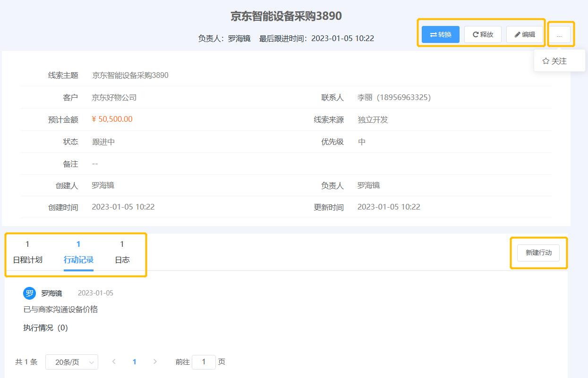The height and width of the screenshot is (378, 588).
Task: Click the 罗海镜 name in action record
Action: (x=51, y=293)
